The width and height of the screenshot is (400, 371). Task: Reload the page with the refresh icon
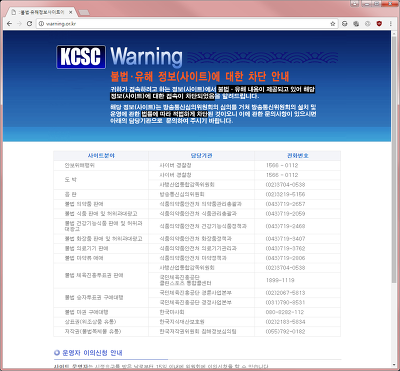[30, 24]
